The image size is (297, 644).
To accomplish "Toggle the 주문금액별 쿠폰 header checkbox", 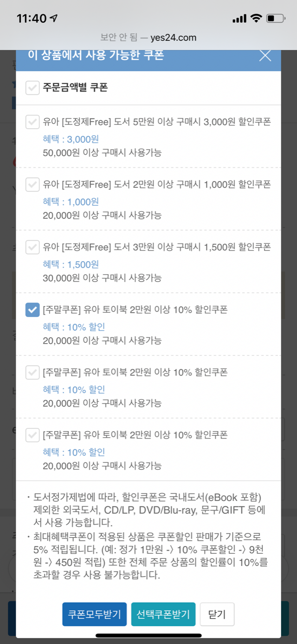I will 32,88.
